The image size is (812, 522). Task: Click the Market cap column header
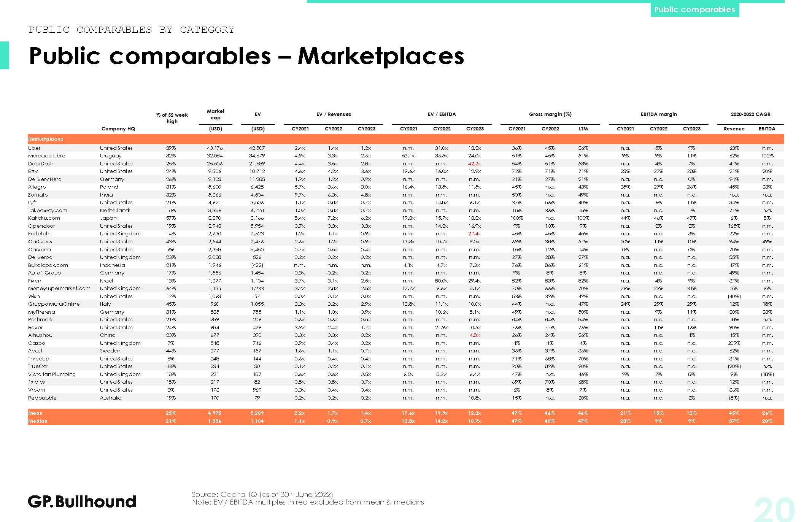(x=215, y=114)
